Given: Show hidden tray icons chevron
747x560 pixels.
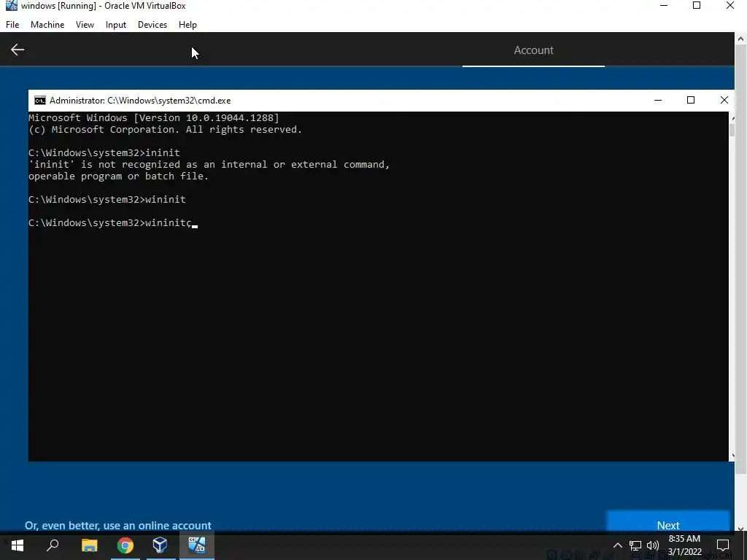Looking at the screenshot, I should click(x=617, y=545).
